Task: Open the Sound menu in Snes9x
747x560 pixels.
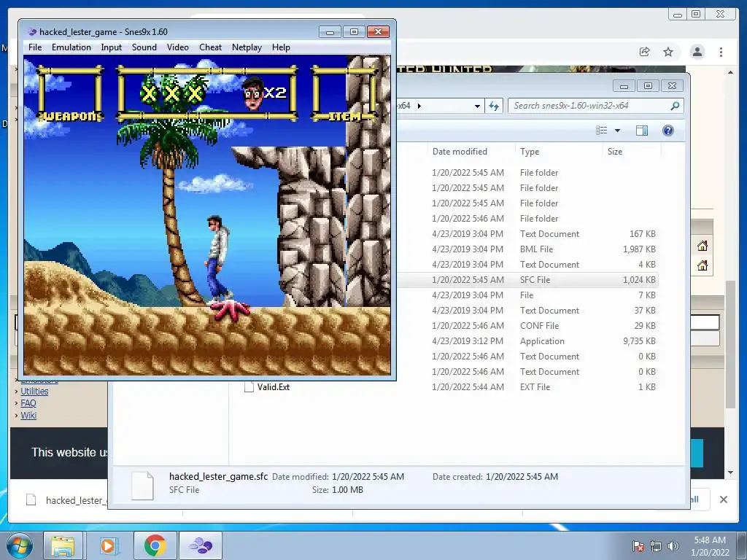Action: (144, 47)
